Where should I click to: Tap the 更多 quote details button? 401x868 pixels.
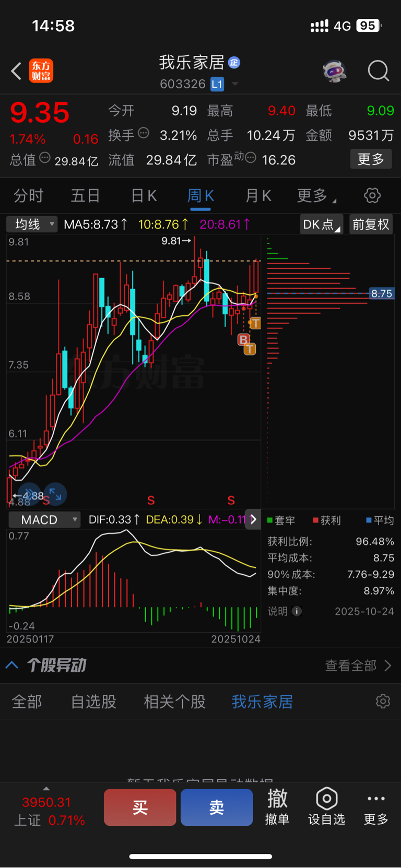(x=371, y=159)
